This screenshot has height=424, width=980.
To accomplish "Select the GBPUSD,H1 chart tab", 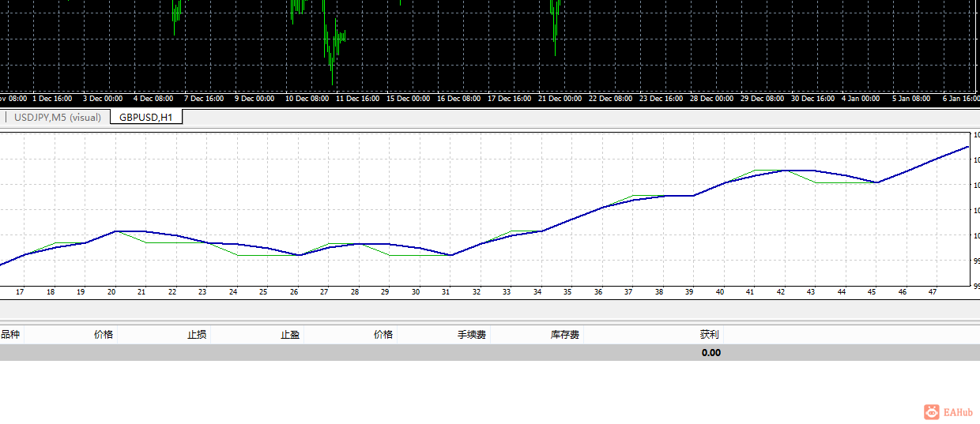I will 146,118.
